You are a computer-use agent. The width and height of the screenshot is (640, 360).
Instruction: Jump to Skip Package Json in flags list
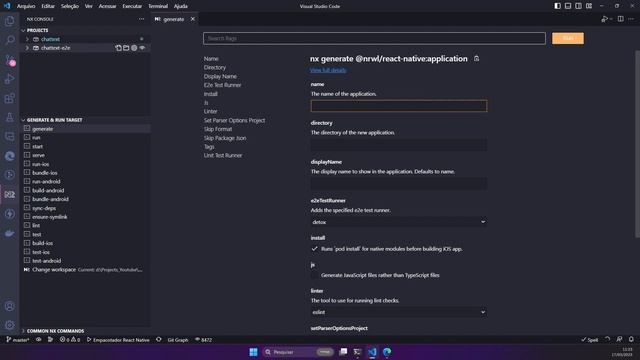(x=225, y=138)
